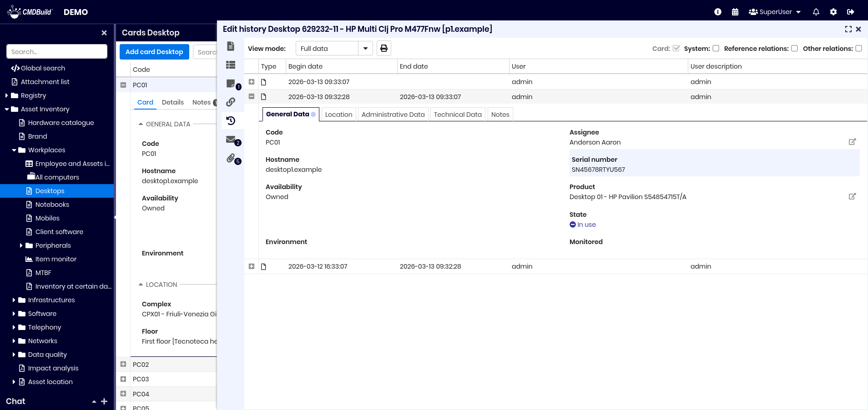Screen dimensions: 868x410
Task: Click the print icon beside View mode
Action: click(384, 48)
